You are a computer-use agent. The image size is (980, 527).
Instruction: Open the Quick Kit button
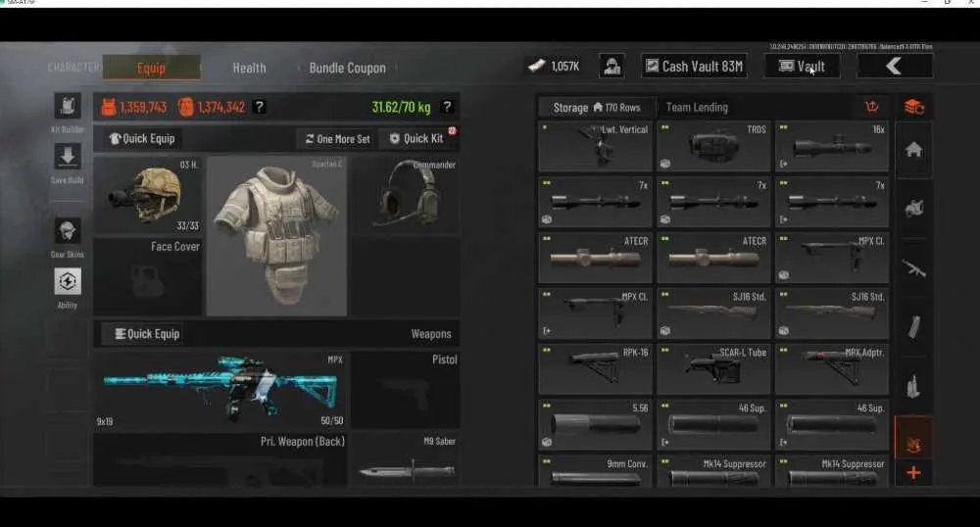point(418,139)
